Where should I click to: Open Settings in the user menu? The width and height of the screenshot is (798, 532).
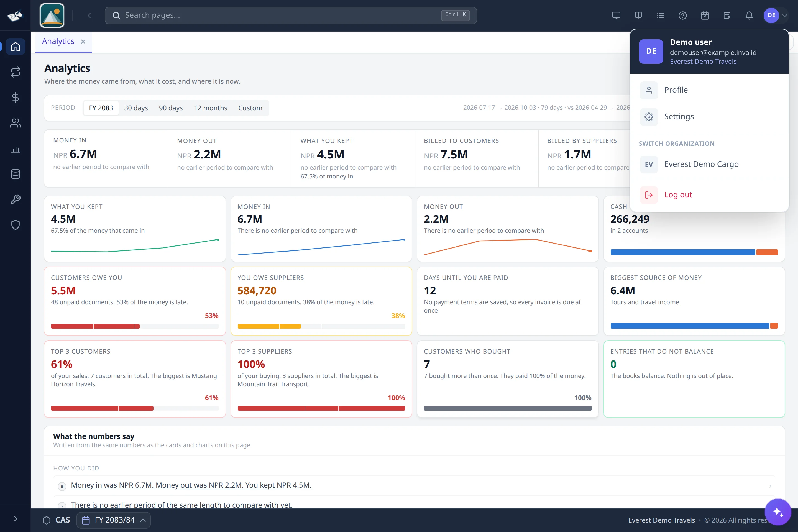(x=709, y=116)
